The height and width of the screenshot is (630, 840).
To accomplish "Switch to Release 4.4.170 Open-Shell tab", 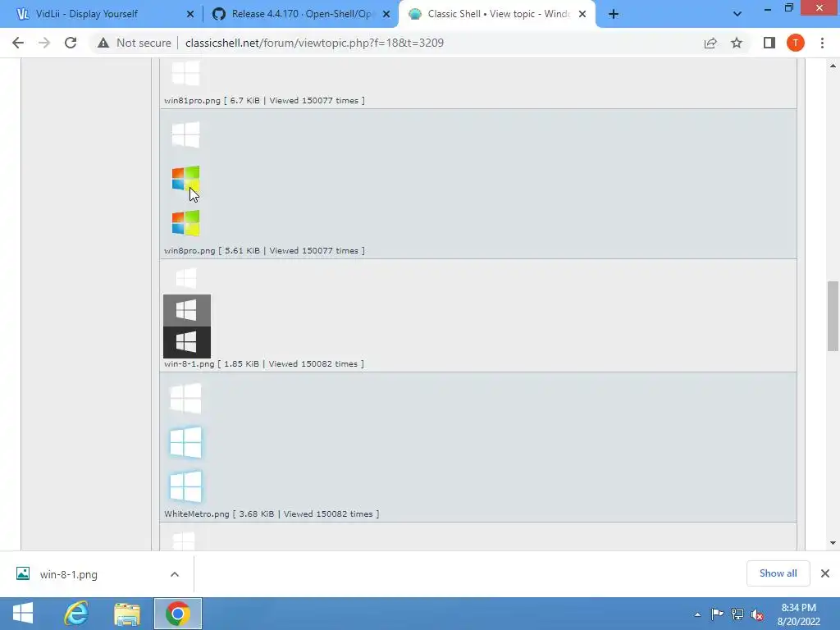I will 302,14.
